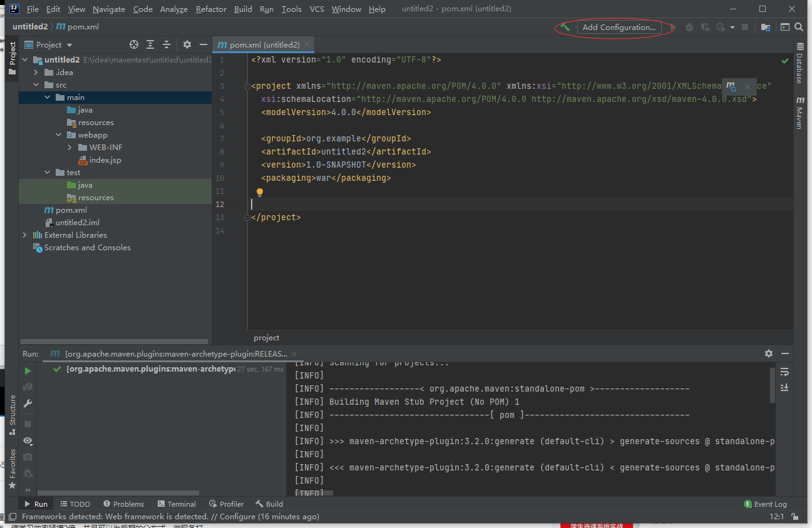Click the Project panel horizontal scrollbar
This screenshot has width=812, height=528.
(x=114, y=342)
